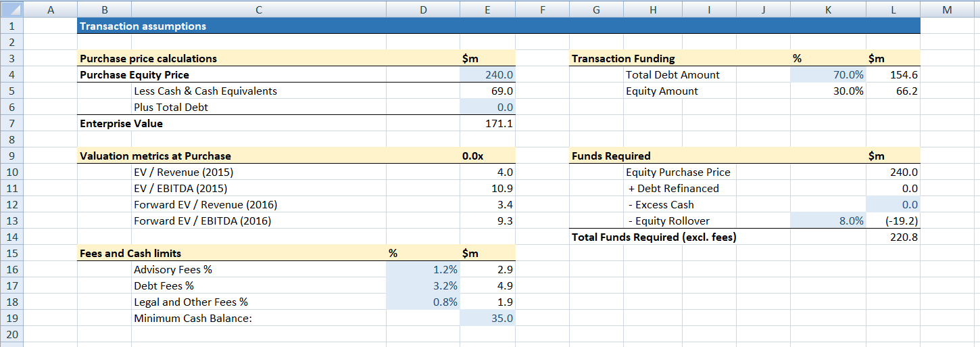Image resolution: width=980 pixels, height=347 pixels.
Task: Click the Excess Cash 0.0 input cell
Action: tap(893, 205)
